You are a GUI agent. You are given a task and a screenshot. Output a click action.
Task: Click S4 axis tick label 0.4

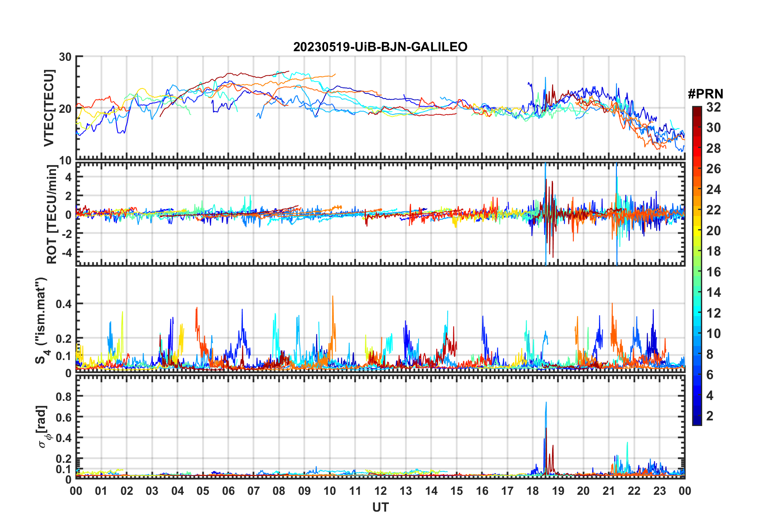pos(64,304)
